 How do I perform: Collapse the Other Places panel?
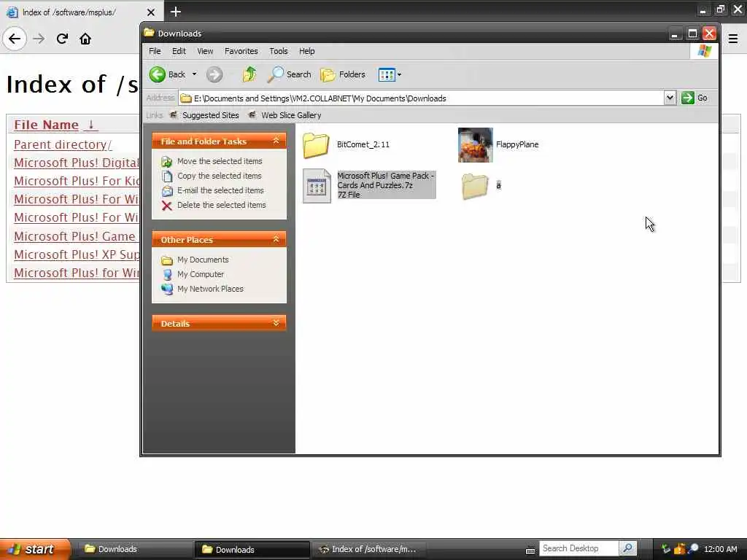276,239
